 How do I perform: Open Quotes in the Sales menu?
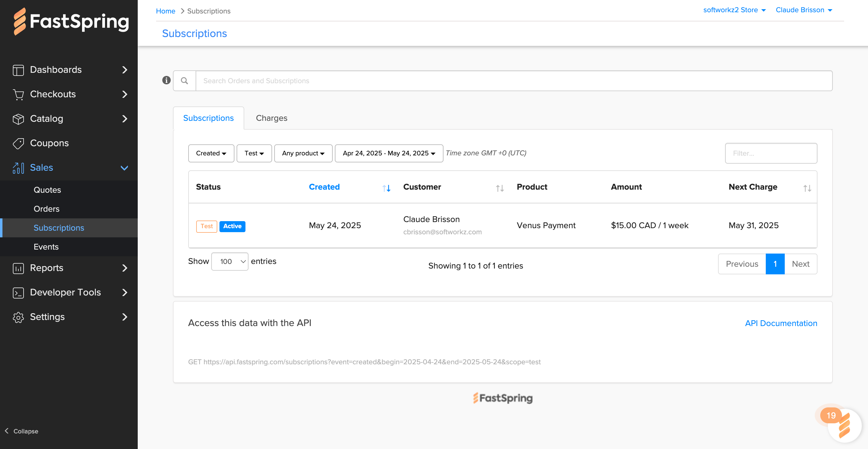47,190
